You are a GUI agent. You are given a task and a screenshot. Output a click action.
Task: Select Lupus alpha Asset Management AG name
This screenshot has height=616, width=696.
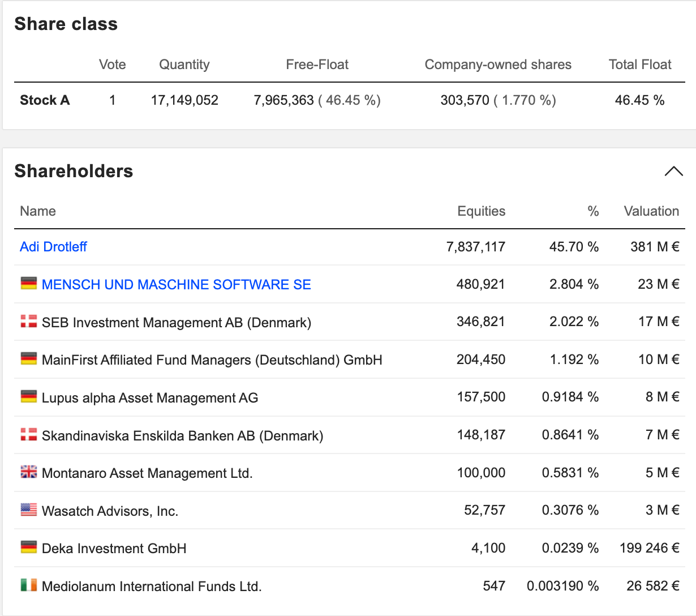pos(150,398)
